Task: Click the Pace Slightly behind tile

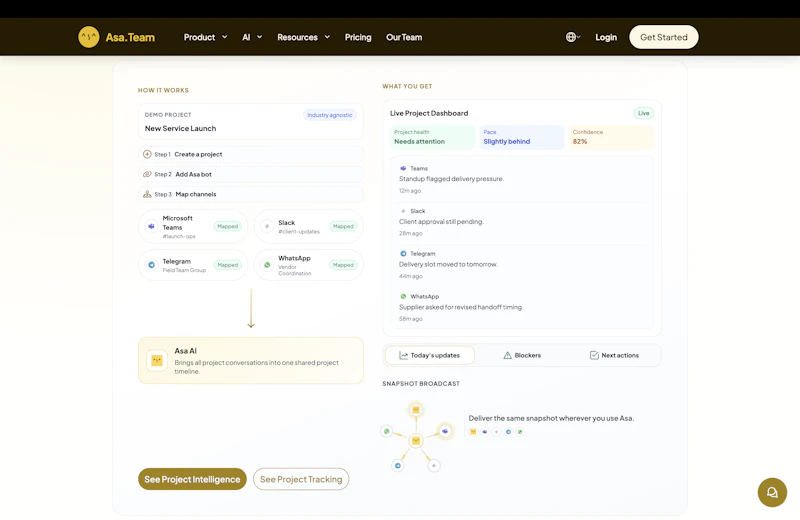Action: click(x=522, y=137)
